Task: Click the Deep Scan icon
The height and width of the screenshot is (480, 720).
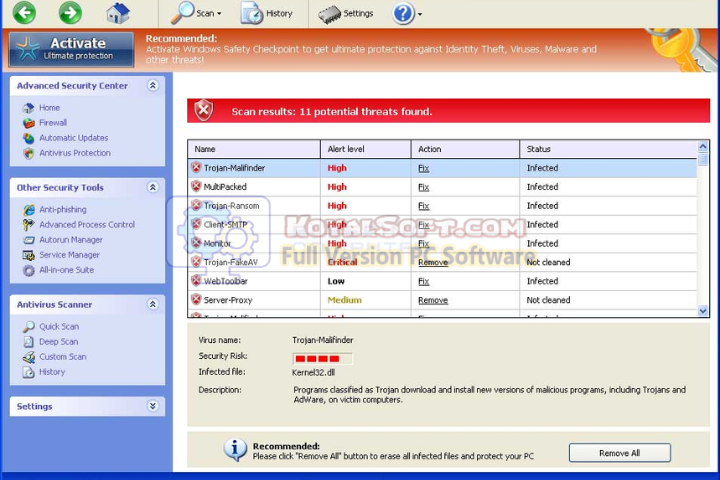Action: click(28, 342)
